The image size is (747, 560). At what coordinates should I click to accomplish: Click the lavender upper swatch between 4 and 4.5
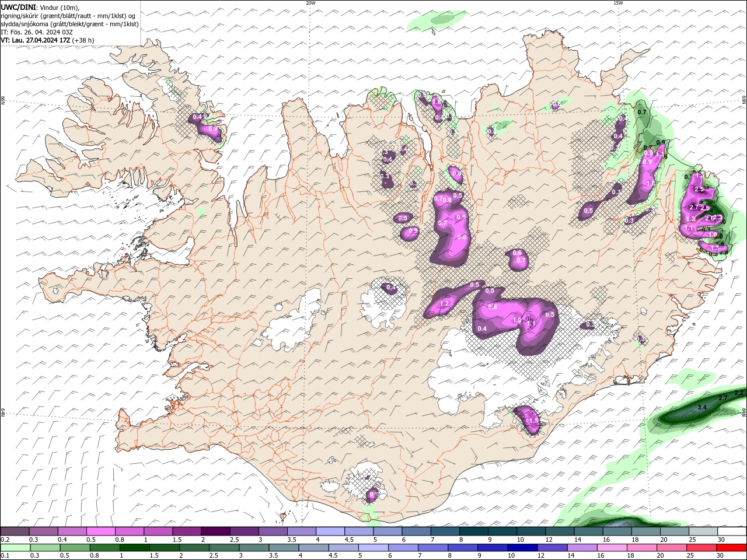click(330, 531)
